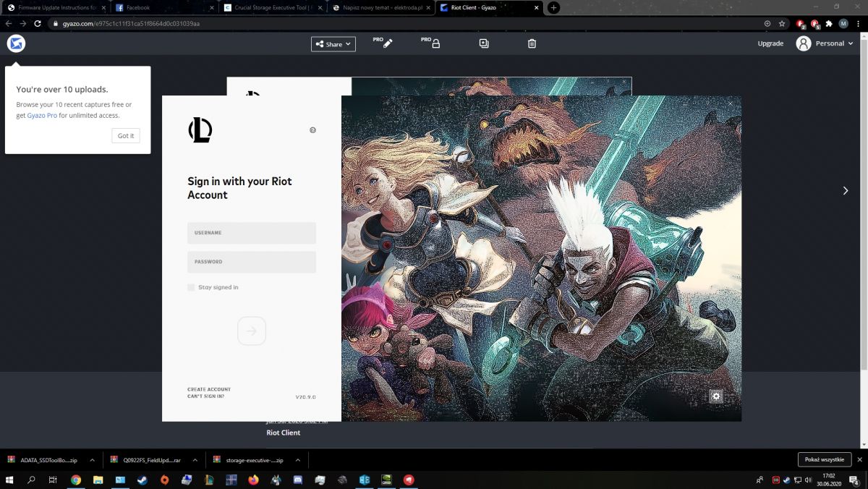Open File Explorer from the taskbar
The height and width of the screenshot is (489, 868).
pyautogui.click(x=98, y=480)
